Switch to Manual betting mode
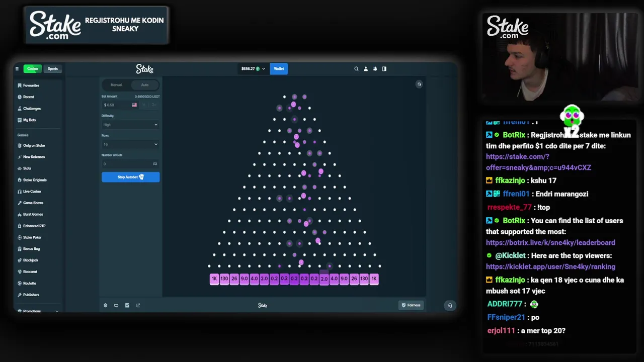 (116, 85)
